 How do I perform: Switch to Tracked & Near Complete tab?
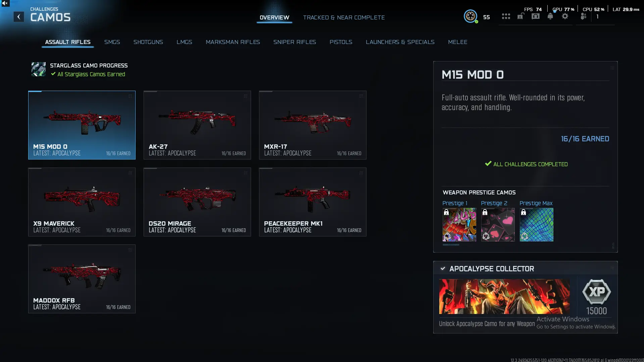coord(344,17)
